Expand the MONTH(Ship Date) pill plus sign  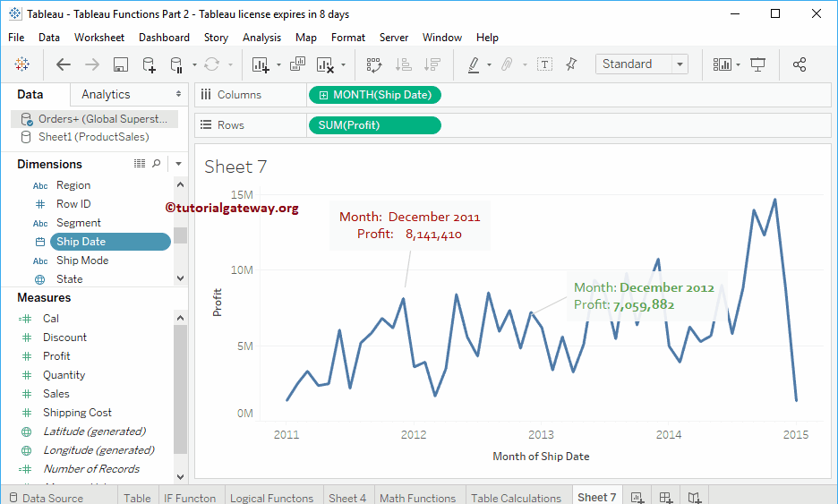pyautogui.click(x=323, y=95)
